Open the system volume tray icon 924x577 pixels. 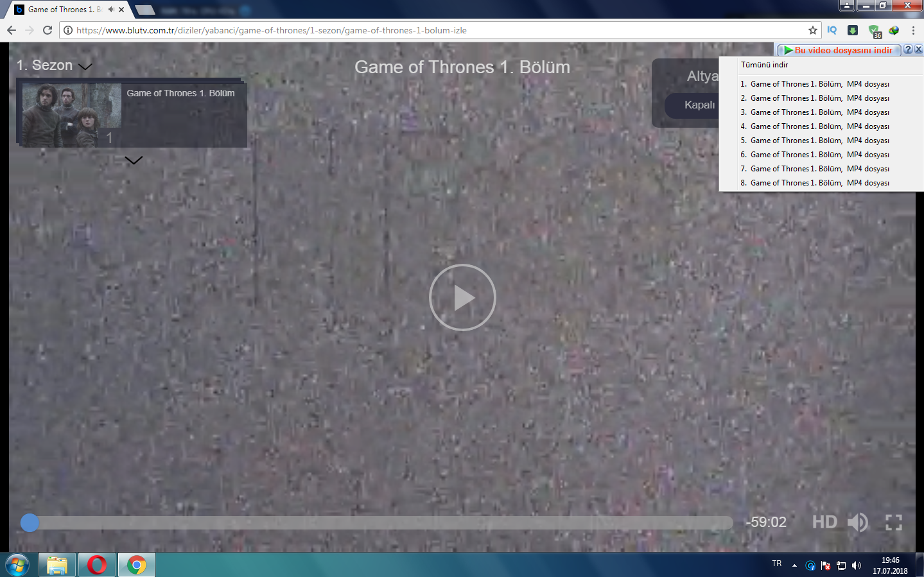857,565
